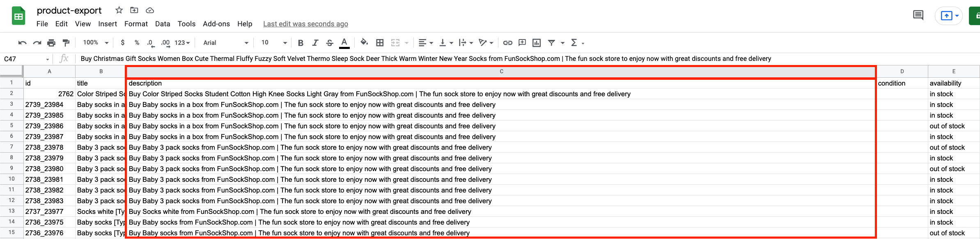Decrease decimal places

[151, 43]
